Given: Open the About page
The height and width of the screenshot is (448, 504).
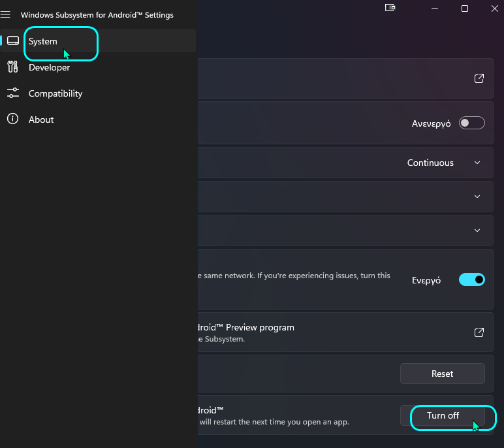Looking at the screenshot, I should [x=98, y=120].
